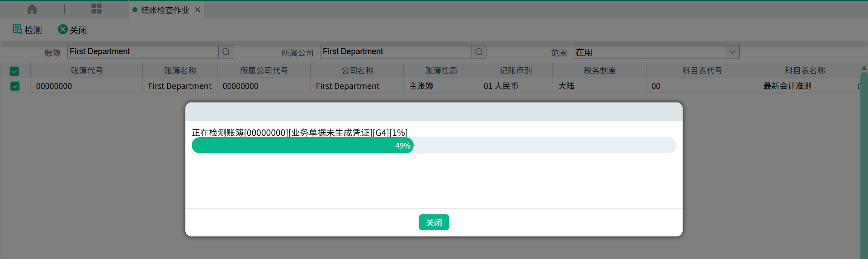This screenshot has width=868, height=259.
Task: Expand the 范围 dropdown arrow
Action: (x=732, y=52)
